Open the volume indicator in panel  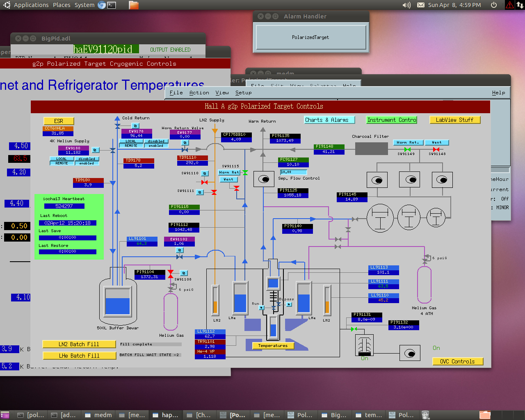coord(406,5)
